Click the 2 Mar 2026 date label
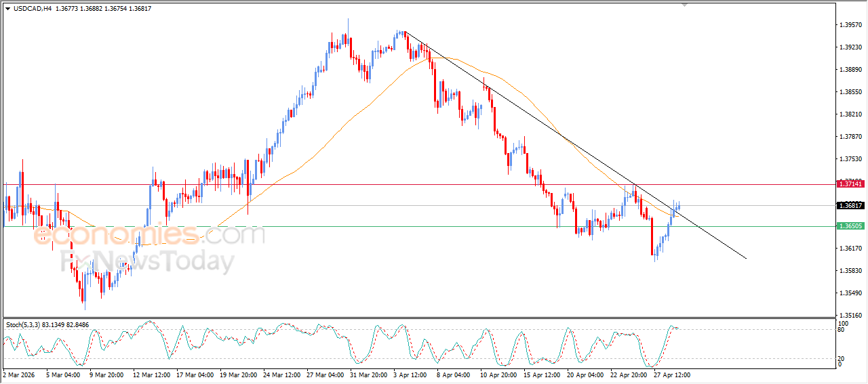 point(18,375)
